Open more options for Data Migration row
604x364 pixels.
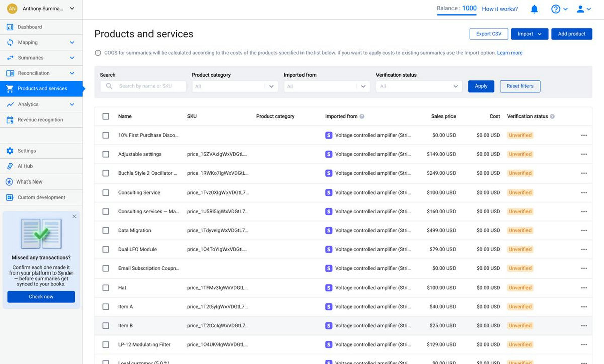[584, 230]
